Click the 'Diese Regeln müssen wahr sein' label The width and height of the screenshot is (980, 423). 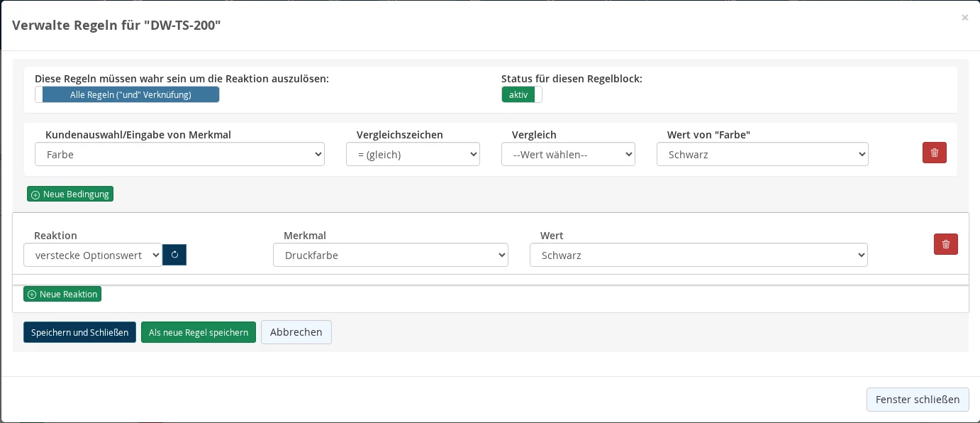[x=182, y=79]
